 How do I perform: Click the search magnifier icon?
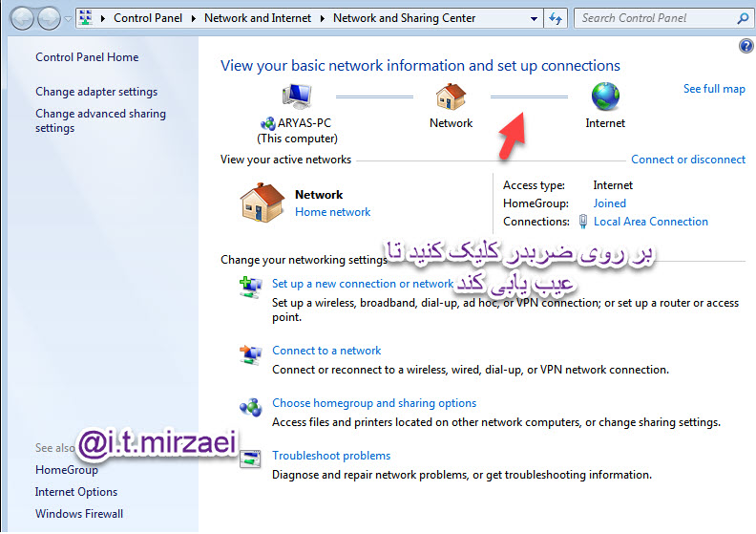(x=743, y=18)
